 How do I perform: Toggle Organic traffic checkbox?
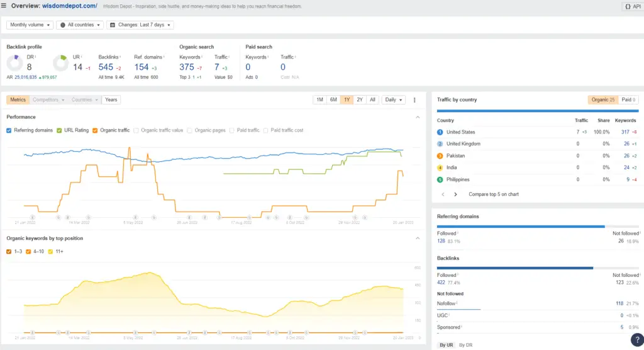pos(95,130)
